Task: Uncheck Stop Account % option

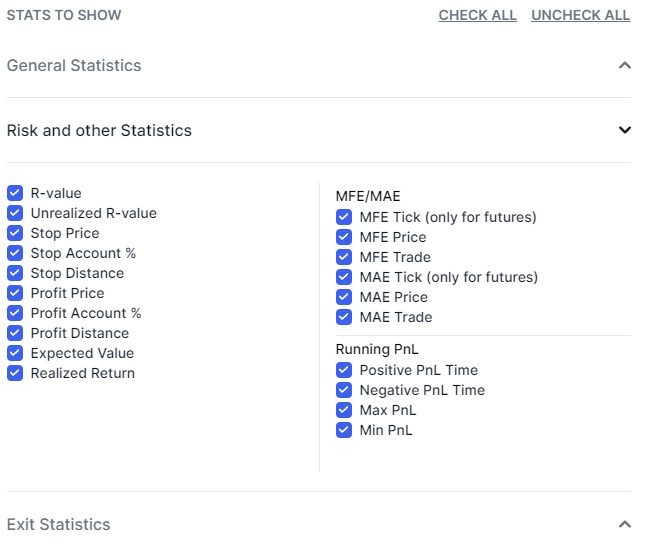Action: click(15, 253)
